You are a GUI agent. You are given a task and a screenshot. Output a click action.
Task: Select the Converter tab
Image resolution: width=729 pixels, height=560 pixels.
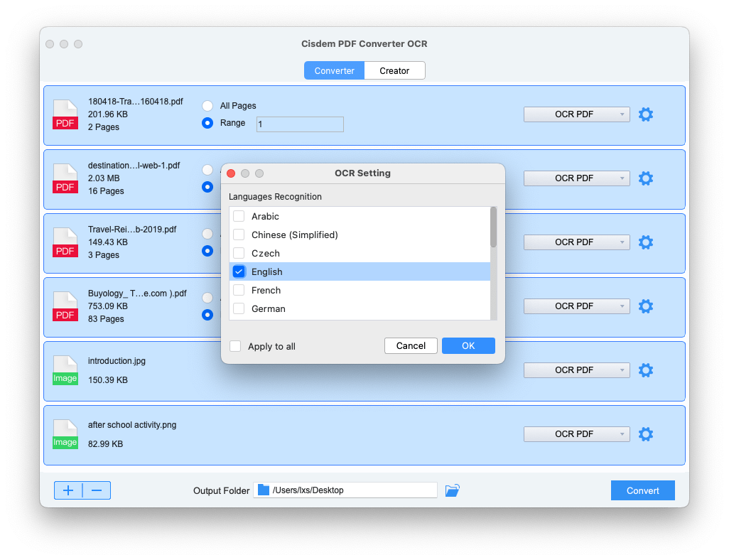(x=334, y=70)
